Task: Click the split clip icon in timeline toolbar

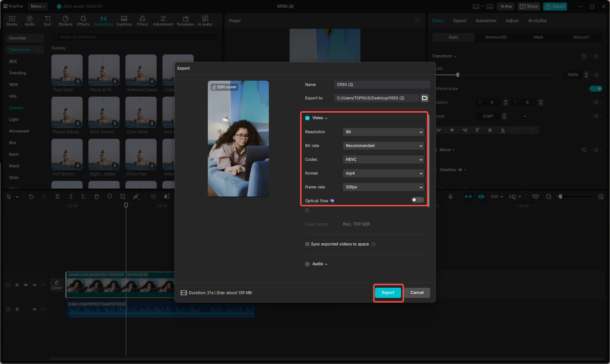Action: [57, 196]
